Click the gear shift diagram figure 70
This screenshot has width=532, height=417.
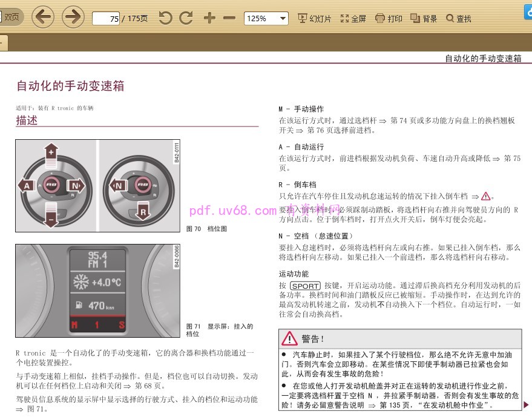[x=97, y=185]
